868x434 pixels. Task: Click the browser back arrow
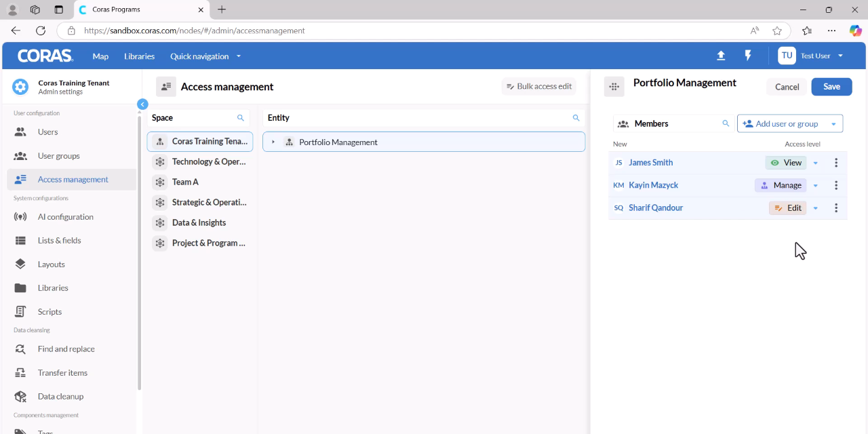(16, 31)
